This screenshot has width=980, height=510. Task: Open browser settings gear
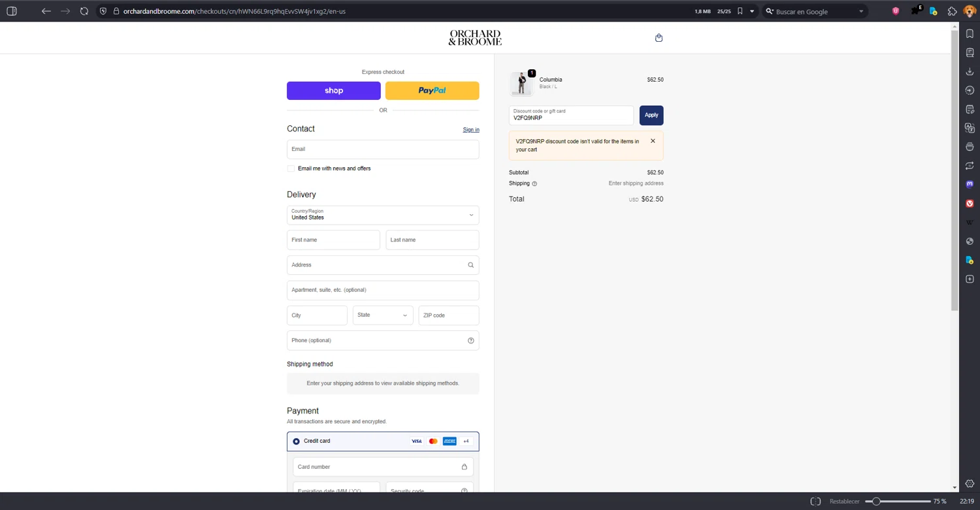(970, 484)
